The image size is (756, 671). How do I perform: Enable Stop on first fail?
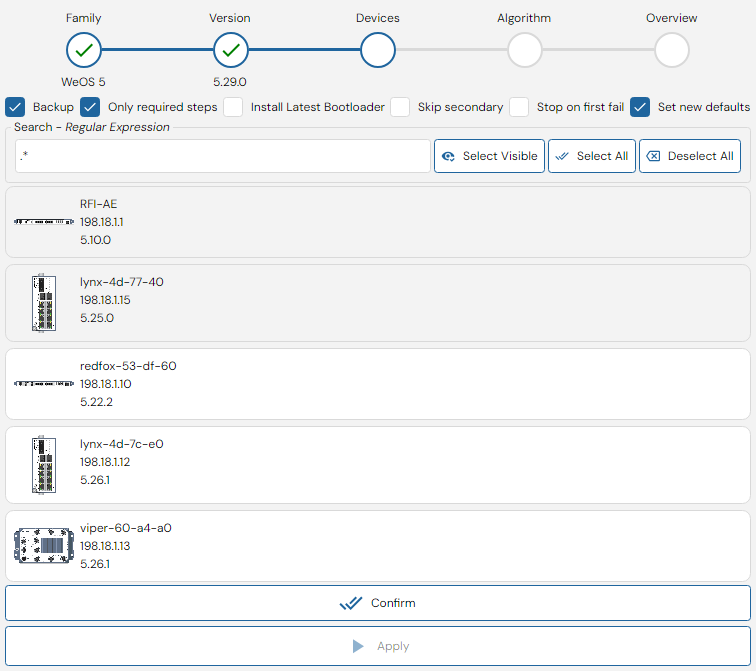[x=519, y=107]
